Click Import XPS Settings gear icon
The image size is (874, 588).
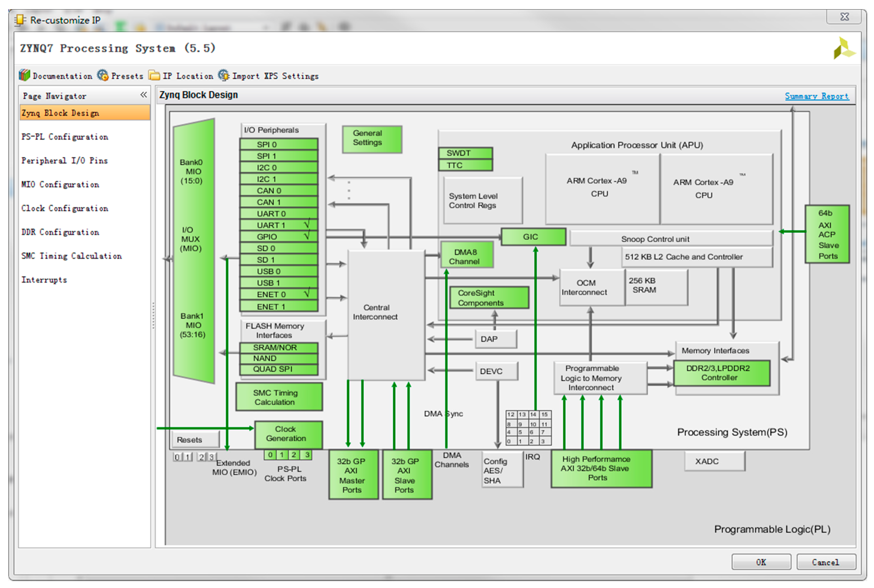[224, 75]
